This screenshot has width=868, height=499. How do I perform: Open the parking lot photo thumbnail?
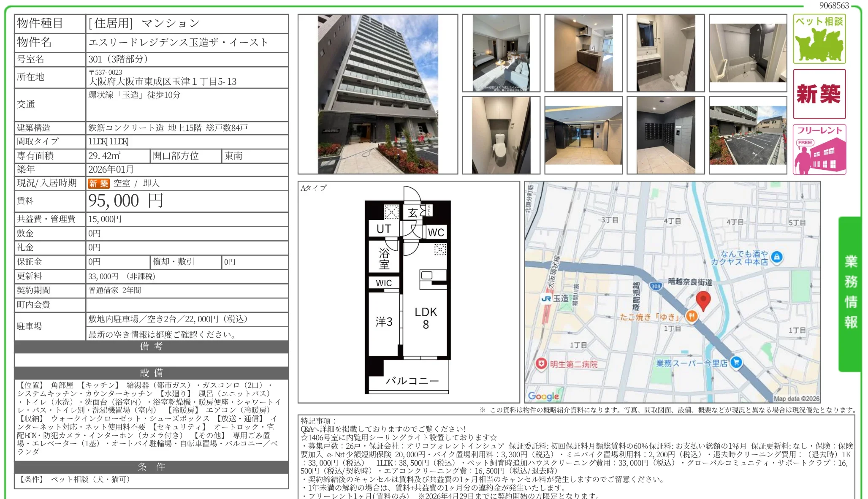pos(748,136)
